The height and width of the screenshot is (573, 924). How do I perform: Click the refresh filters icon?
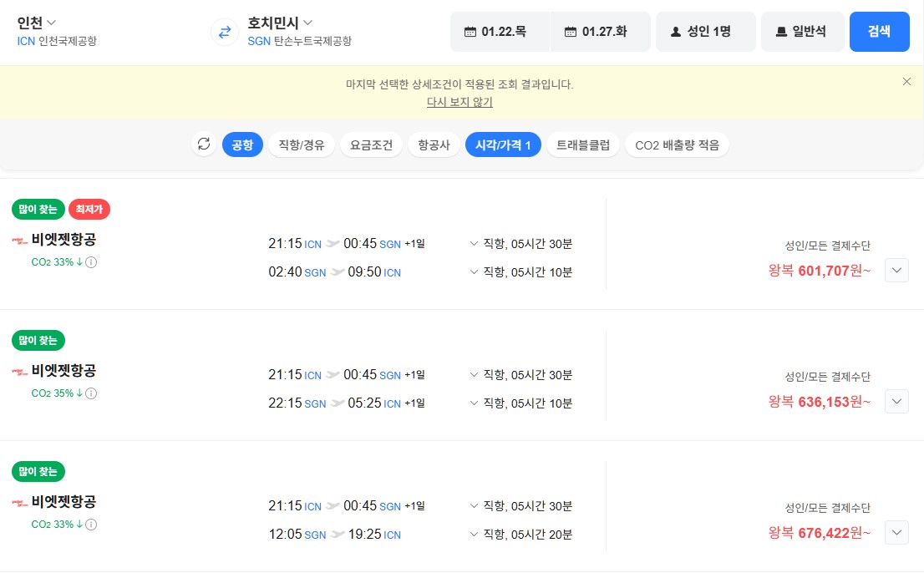[204, 145]
